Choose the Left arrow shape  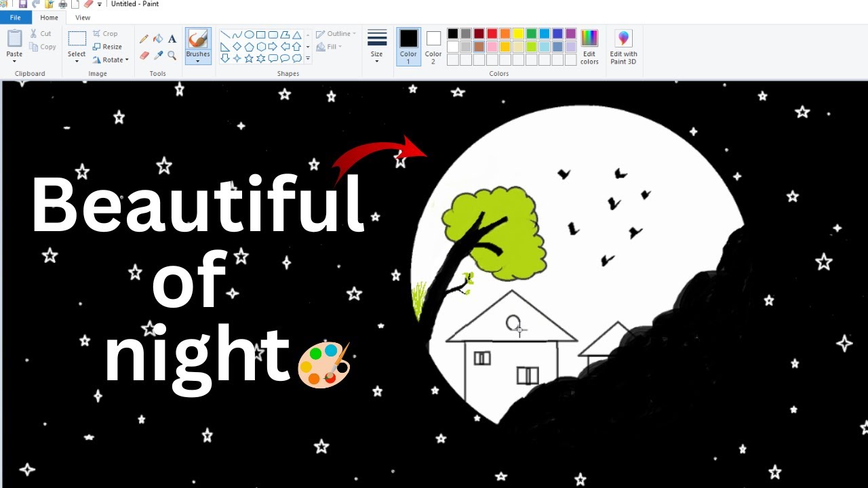(x=285, y=47)
